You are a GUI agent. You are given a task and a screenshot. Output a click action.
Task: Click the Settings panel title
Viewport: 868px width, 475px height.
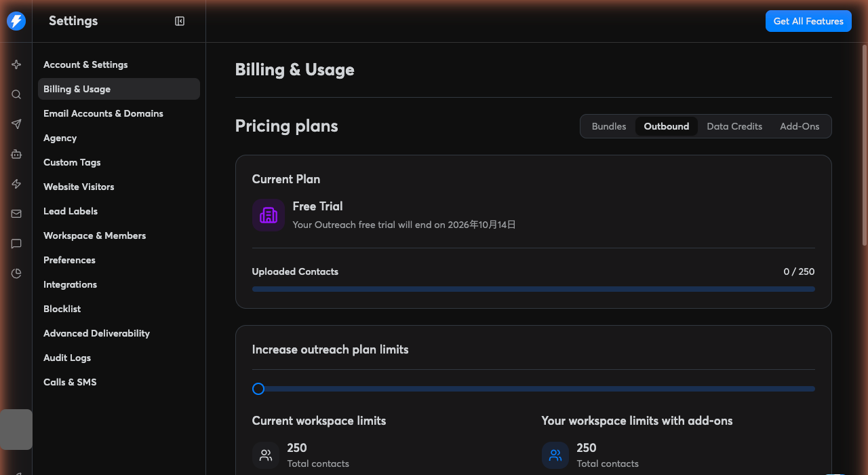73,21
